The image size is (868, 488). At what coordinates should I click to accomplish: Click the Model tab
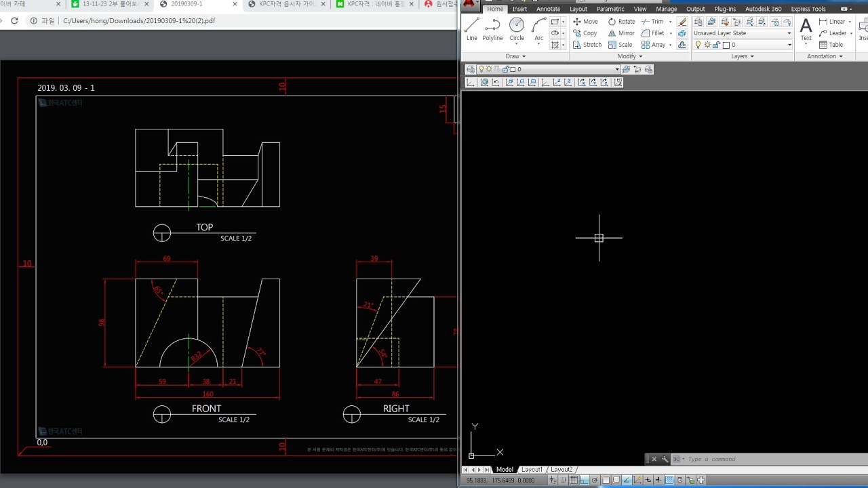coord(505,470)
